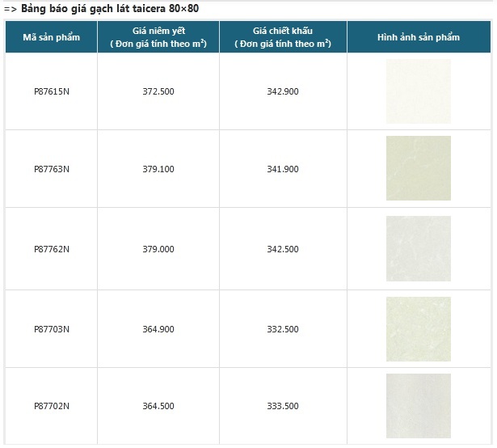
Task: Click the 'Hình ảnh sản phẩm' header
Action: 419,37
